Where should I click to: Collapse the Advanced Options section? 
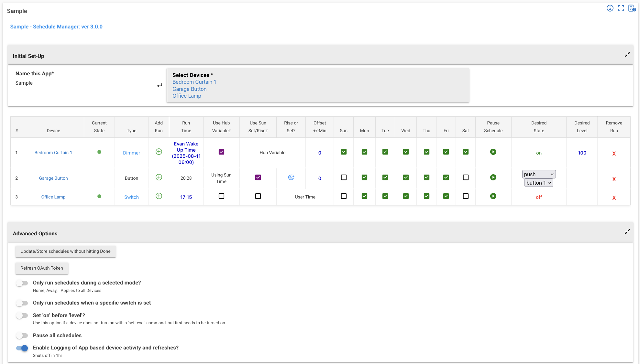[x=627, y=231]
